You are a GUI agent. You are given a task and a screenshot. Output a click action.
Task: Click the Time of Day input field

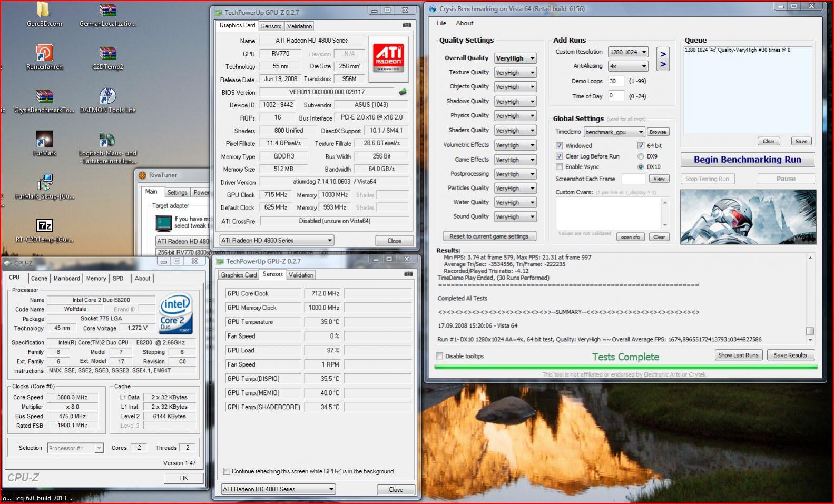tap(616, 96)
